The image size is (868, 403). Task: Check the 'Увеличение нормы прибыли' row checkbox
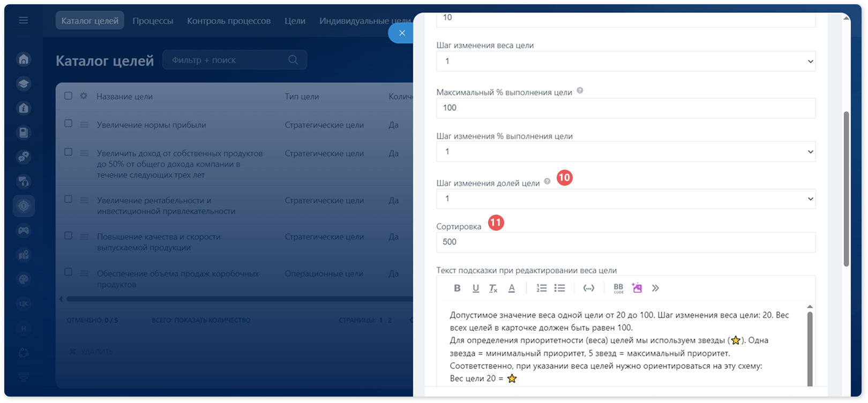click(x=69, y=123)
